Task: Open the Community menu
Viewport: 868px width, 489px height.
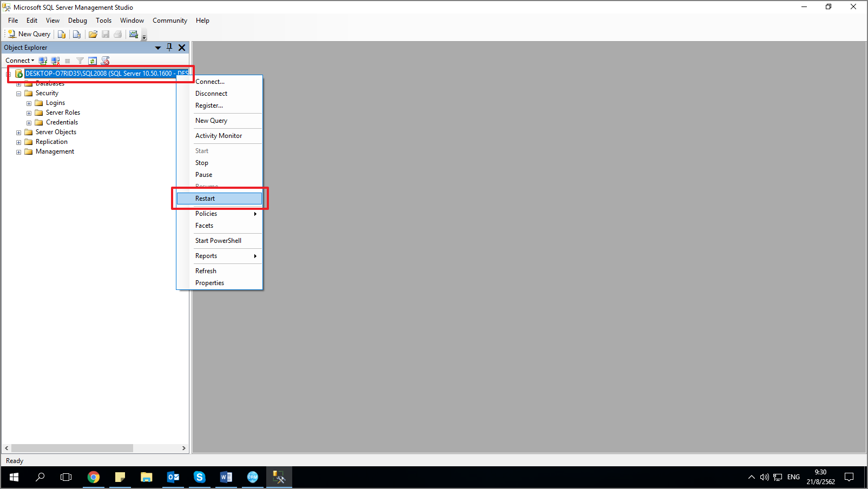Action: tap(170, 21)
